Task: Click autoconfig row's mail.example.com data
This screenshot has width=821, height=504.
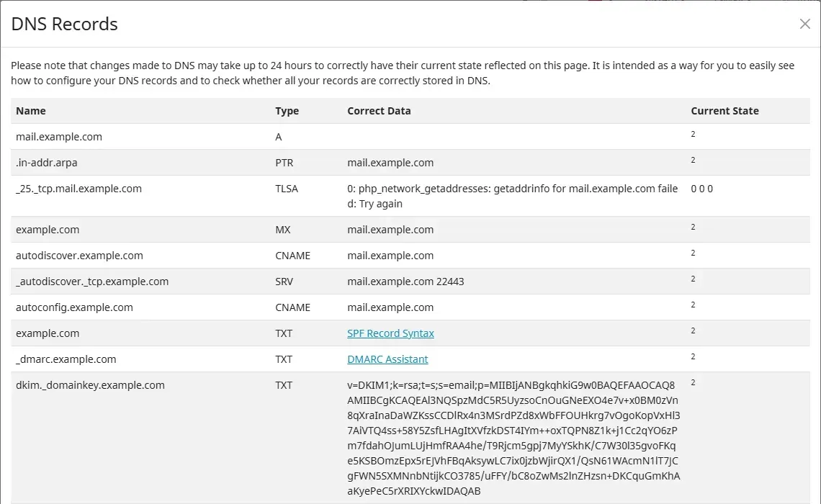Action: (390, 307)
